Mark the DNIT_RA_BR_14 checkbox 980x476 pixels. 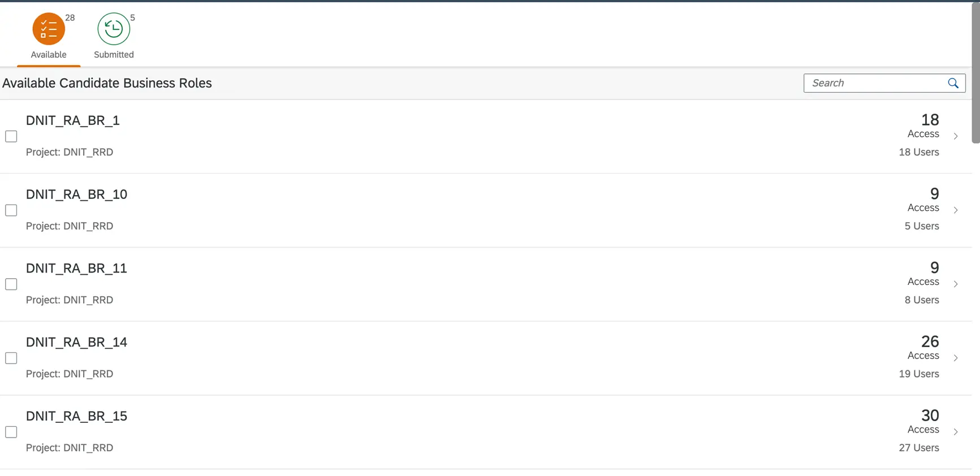point(11,358)
